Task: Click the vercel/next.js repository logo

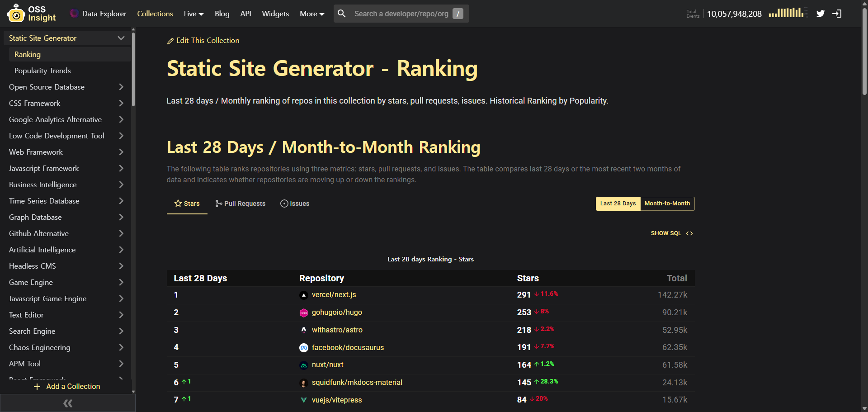Action: click(304, 295)
